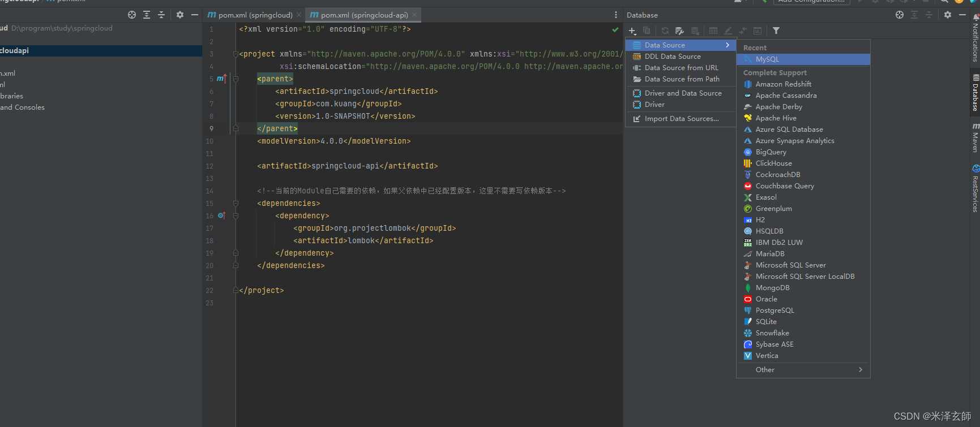Collapse the dependencies fold on line 15
This screenshot has height=427, width=980.
236,204
